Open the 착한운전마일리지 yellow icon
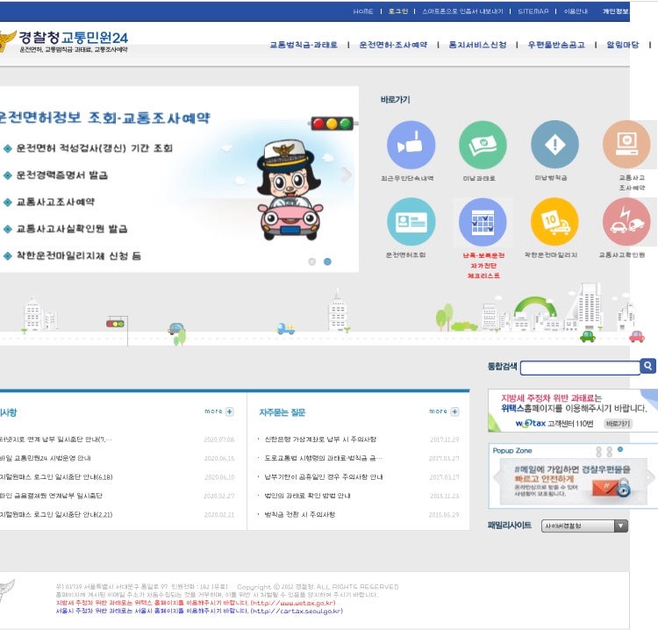 (x=554, y=221)
